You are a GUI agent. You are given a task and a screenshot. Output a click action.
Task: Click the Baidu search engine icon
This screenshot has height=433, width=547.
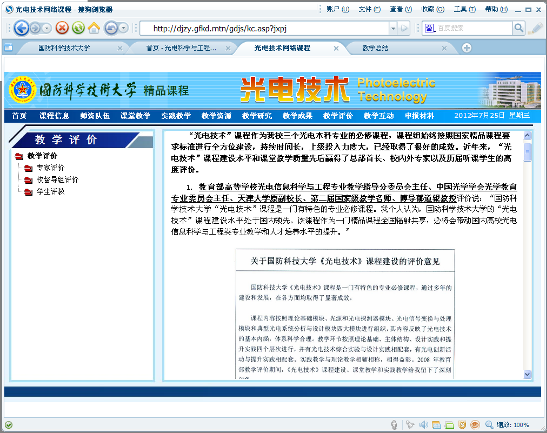tap(430, 28)
